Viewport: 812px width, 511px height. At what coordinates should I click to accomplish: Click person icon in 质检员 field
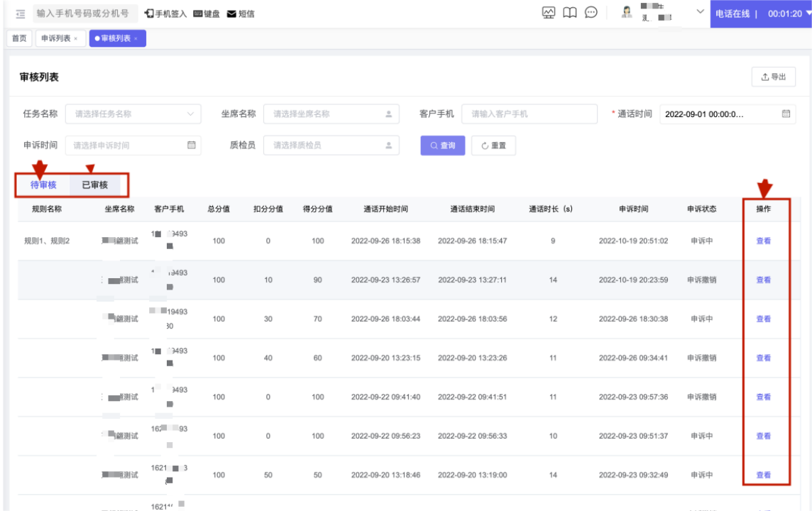point(388,145)
